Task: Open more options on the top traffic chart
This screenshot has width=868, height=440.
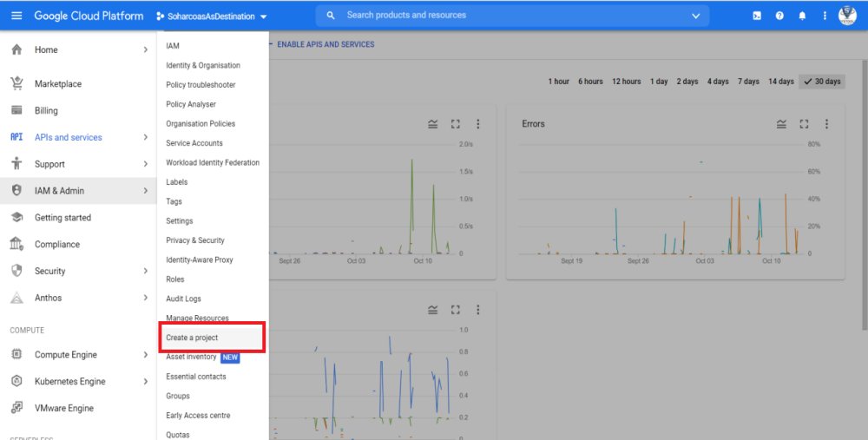Action: tap(477, 124)
